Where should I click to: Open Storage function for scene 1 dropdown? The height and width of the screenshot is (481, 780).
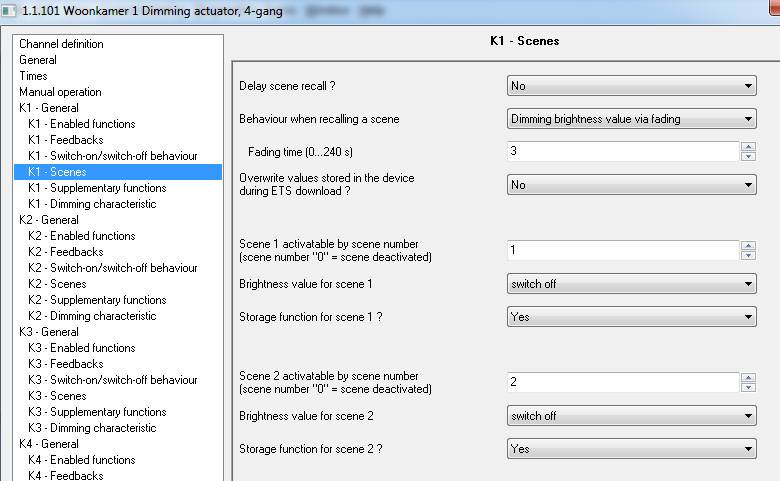[631, 317]
